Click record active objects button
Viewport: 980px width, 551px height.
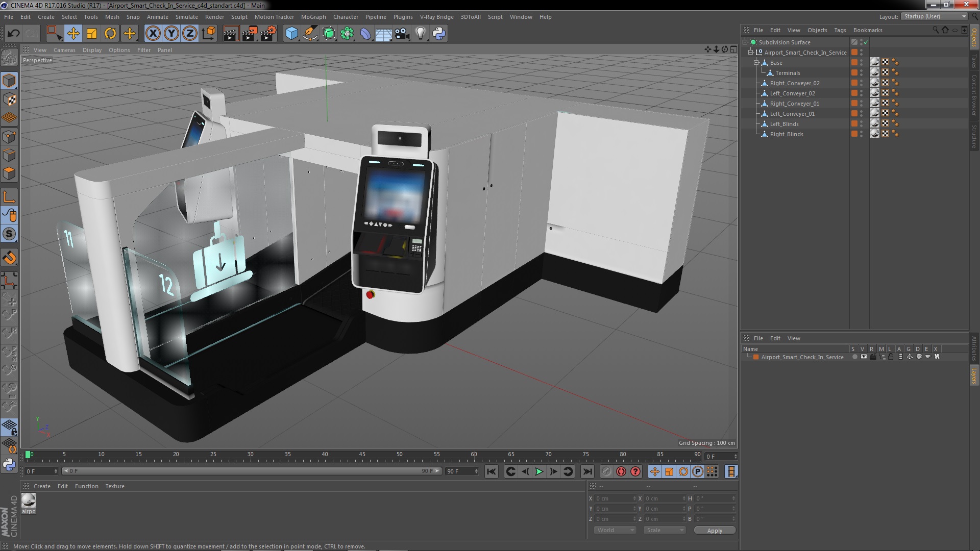pyautogui.click(x=606, y=472)
